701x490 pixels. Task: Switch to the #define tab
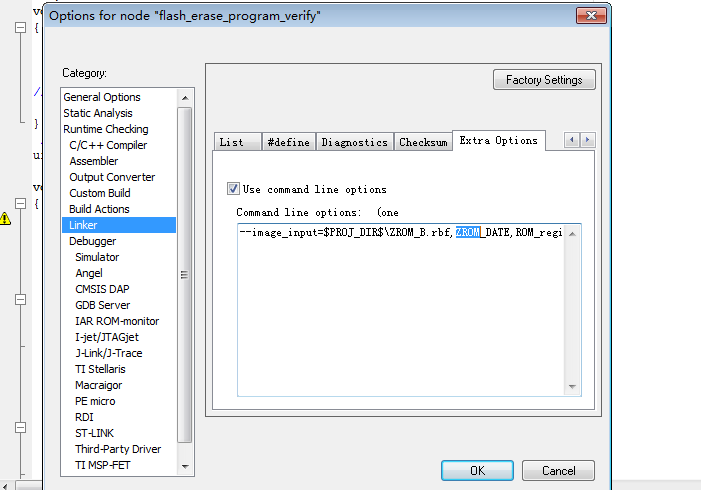click(x=288, y=142)
